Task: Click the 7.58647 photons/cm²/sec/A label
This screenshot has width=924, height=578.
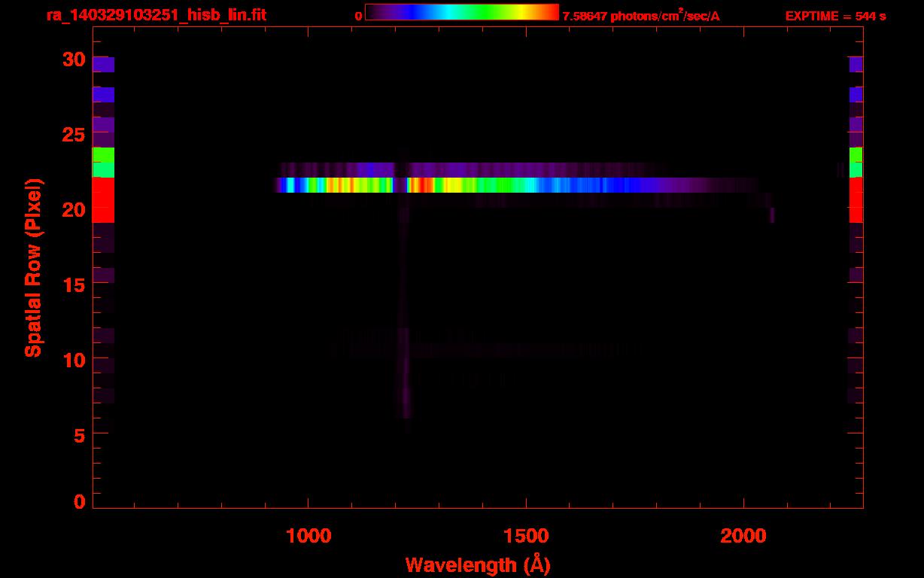Action: (641, 16)
